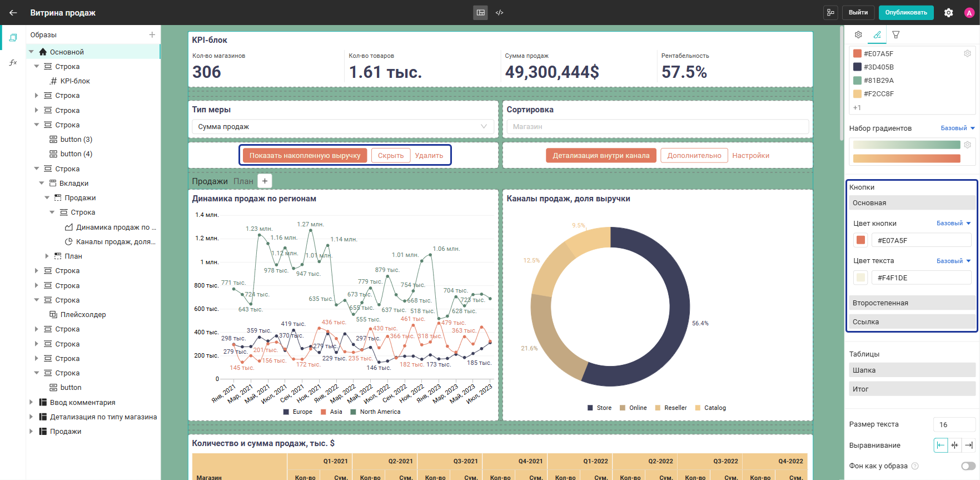
Task: Click the Размер текста input field
Action: [x=954, y=424]
